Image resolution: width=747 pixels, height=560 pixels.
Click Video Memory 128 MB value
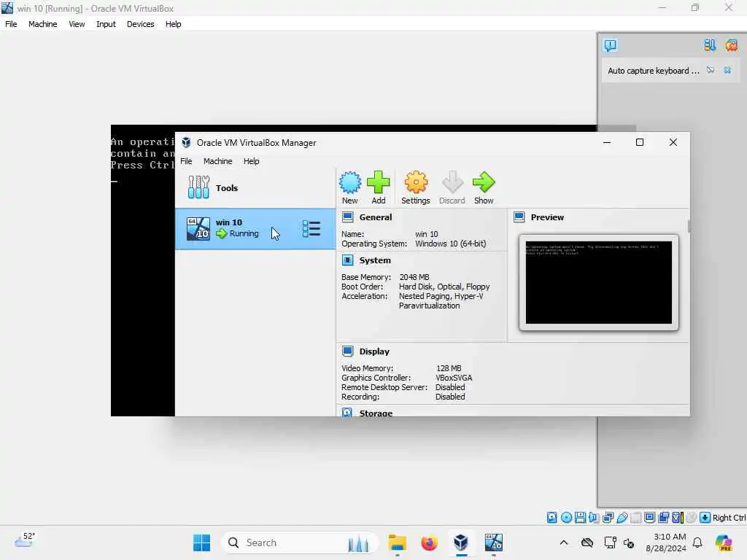[x=449, y=368]
